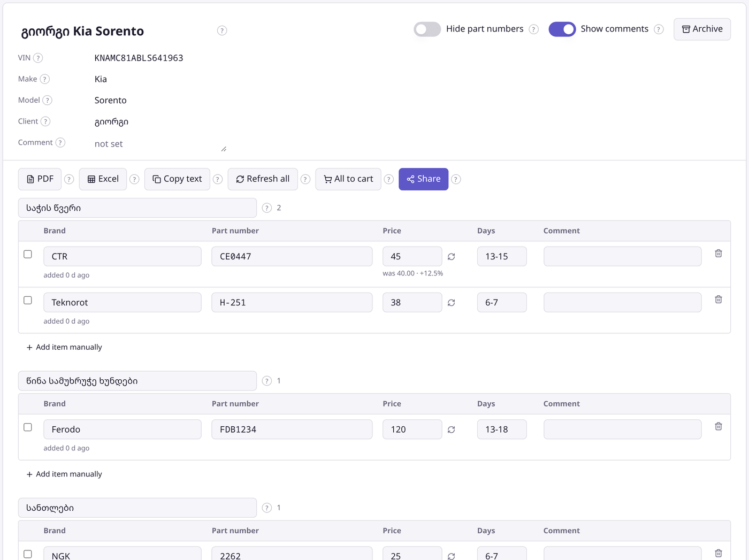Click the Archive button
Image resolution: width=749 pixels, height=560 pixels.
pos(702,29)
